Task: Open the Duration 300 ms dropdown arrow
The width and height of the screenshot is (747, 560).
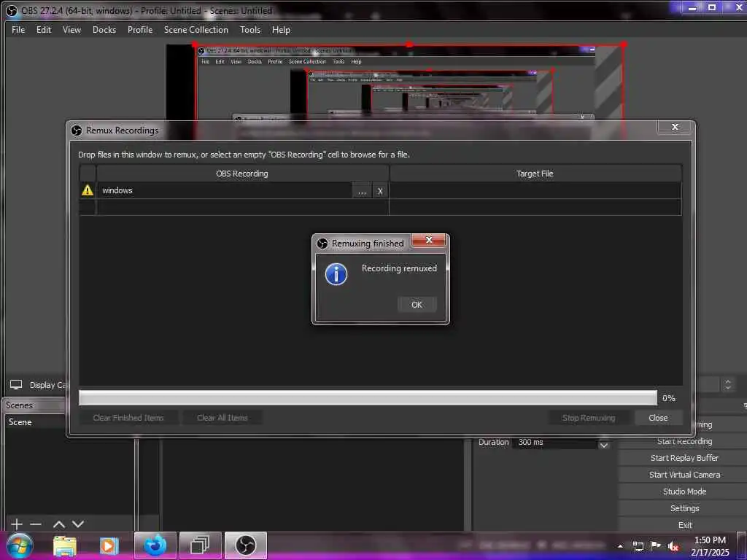Action: click(604, 444)
